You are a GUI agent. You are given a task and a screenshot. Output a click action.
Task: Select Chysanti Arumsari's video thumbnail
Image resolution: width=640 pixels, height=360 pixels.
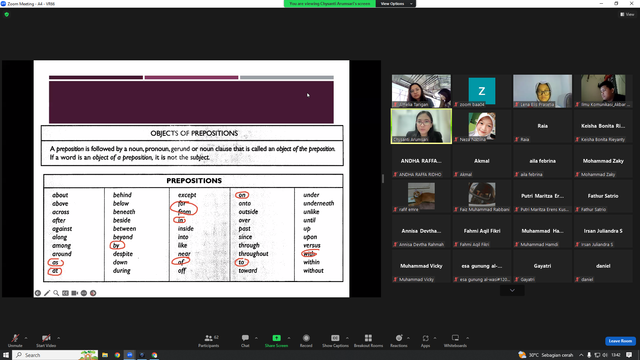click(x=421, y=126)
